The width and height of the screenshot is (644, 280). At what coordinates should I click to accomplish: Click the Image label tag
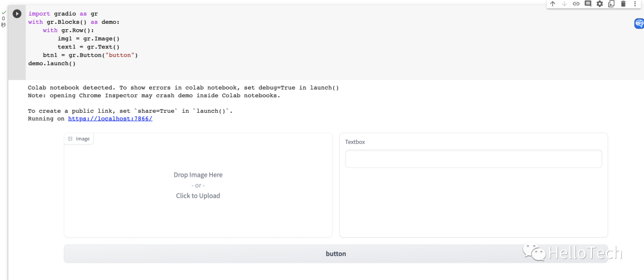click(79, 139)
